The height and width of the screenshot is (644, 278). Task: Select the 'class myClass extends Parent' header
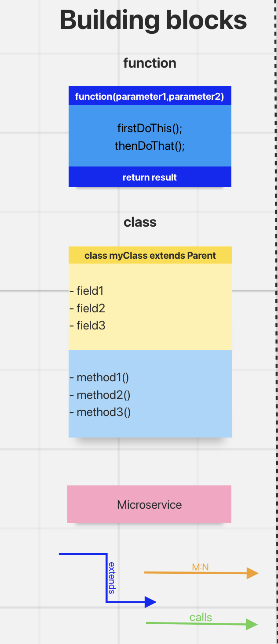pos(150,255)
